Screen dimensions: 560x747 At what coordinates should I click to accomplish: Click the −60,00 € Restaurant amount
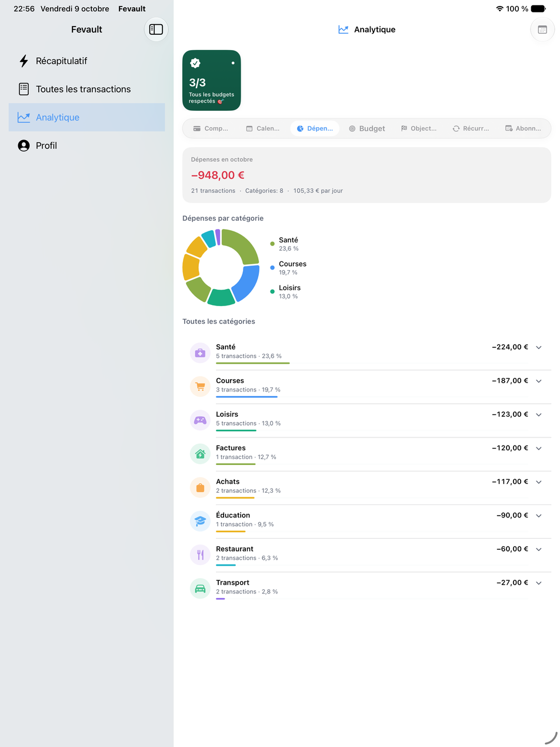512,549
